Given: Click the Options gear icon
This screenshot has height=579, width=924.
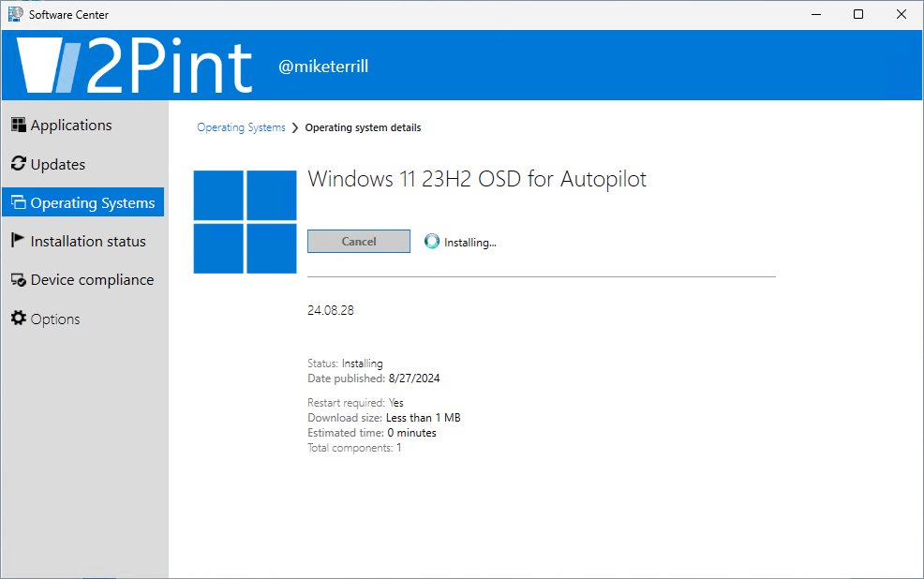Looking at the screenshot, I should coord(18,318).
